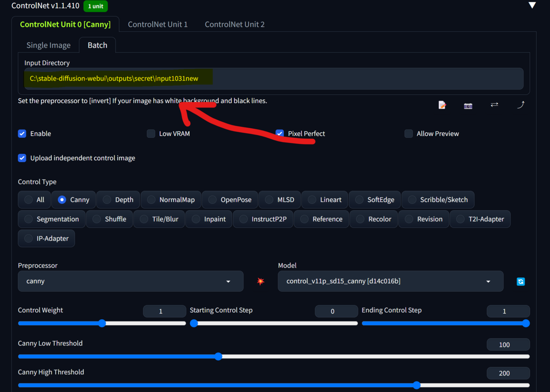Viewport: 550px width, 392px height.
Task: Click the preprocessor preview explosion icon
Action: pos(260,281)
